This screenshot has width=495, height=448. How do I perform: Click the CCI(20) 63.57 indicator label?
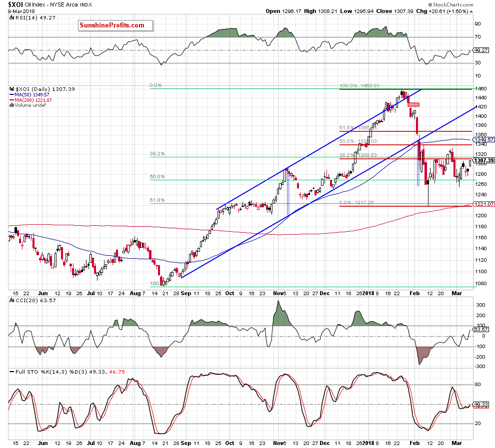pos(32,301)
